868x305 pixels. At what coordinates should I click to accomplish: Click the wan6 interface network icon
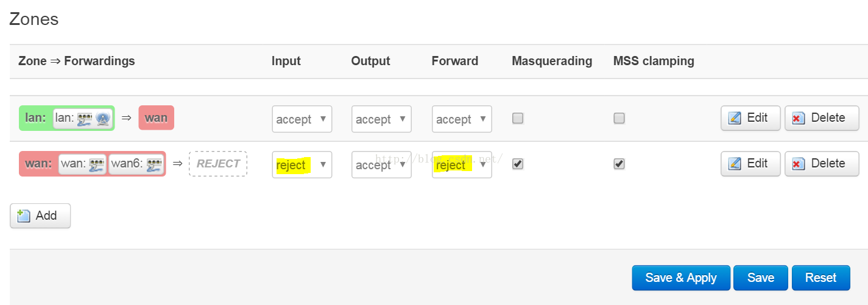pyautogui.click(x=155, y=164)
